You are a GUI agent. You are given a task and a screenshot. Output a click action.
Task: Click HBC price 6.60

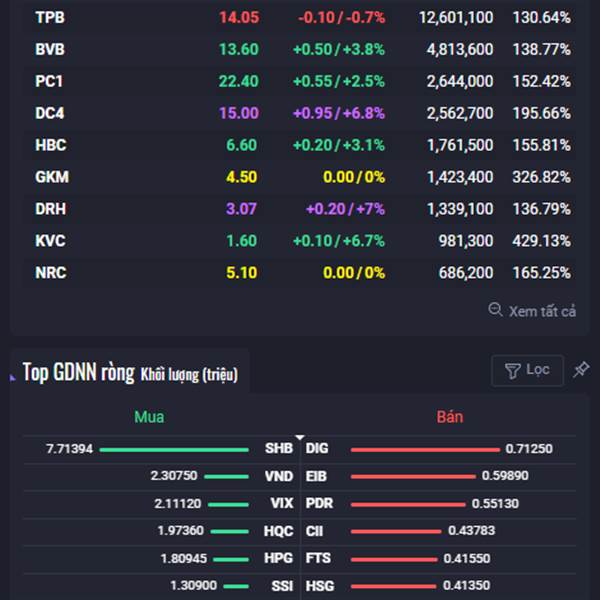click(241, 145)
